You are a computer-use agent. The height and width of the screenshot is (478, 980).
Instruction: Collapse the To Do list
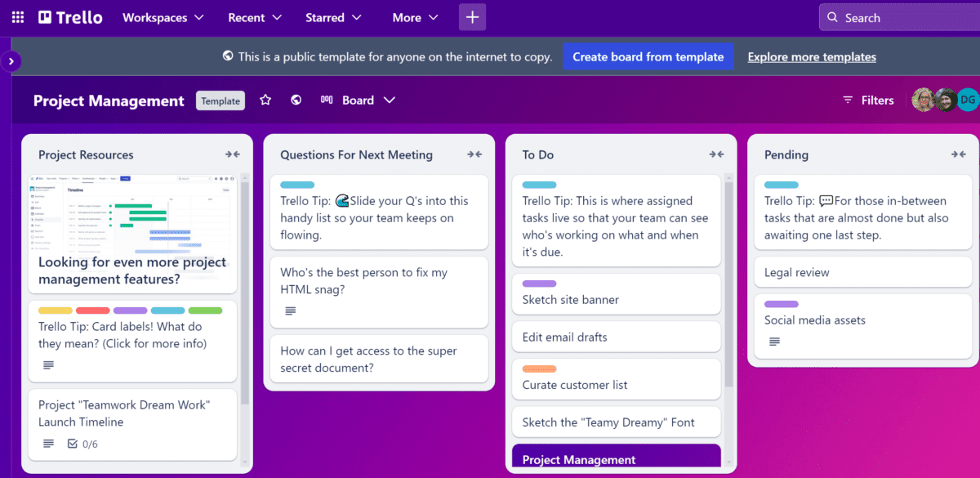tap(716, 154)
